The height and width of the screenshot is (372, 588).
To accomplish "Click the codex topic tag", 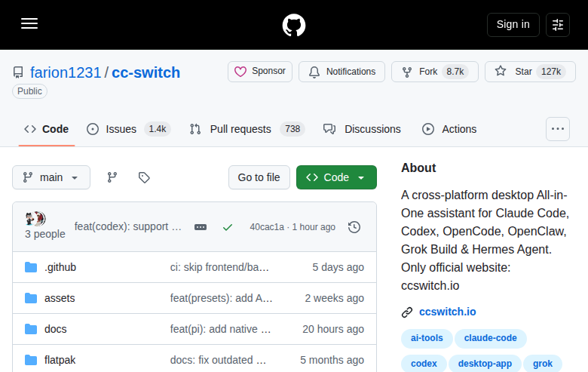I will (424, 364).
